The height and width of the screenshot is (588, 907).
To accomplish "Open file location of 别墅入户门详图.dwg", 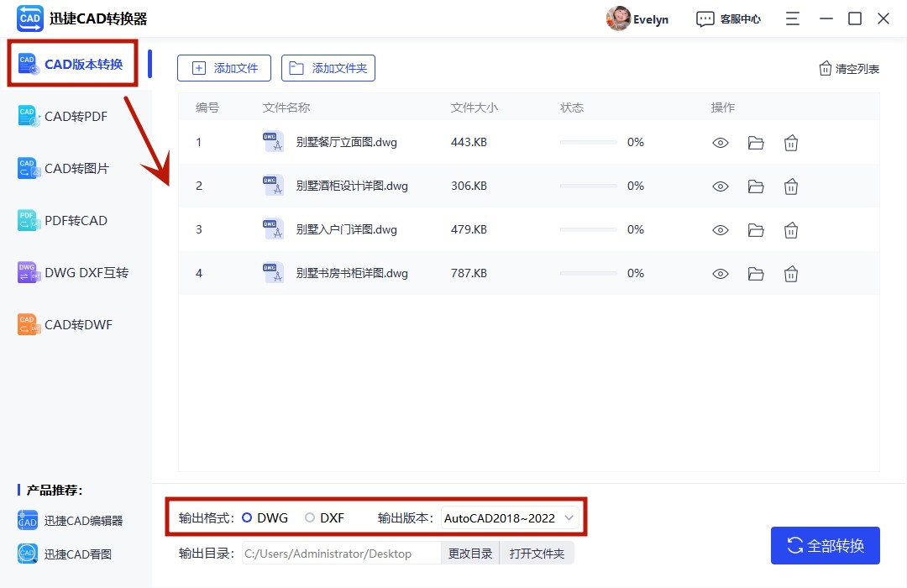I will (x=755, y=229).
